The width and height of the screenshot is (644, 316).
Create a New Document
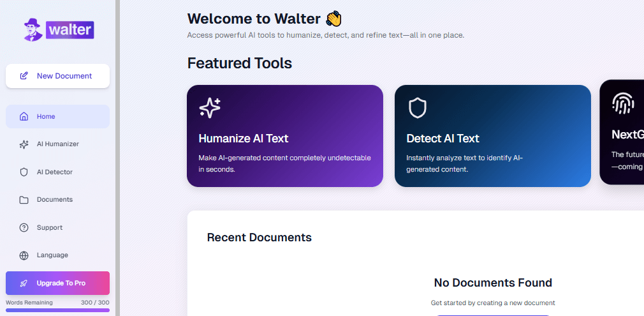[57, 76]
